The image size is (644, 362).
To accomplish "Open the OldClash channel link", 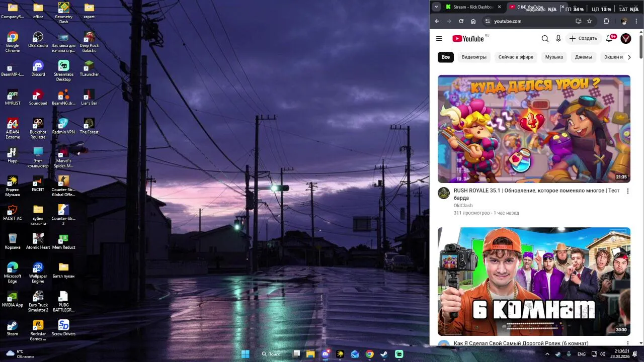I will (x=463, y=206).
